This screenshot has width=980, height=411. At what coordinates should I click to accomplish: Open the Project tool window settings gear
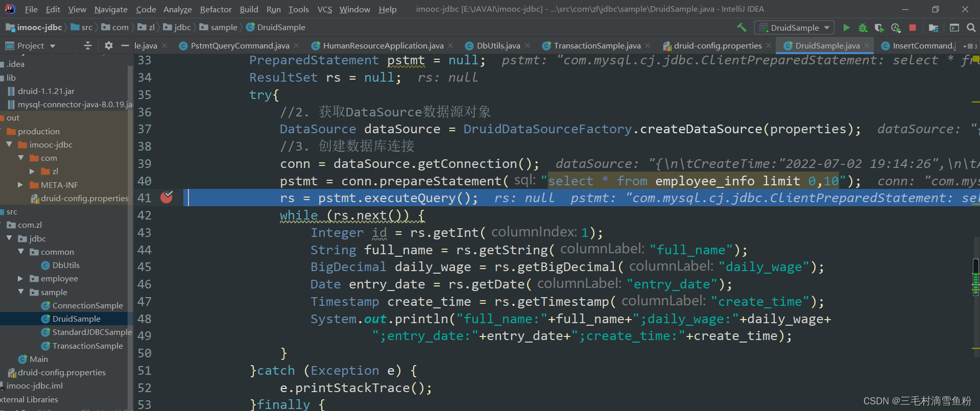108,45
